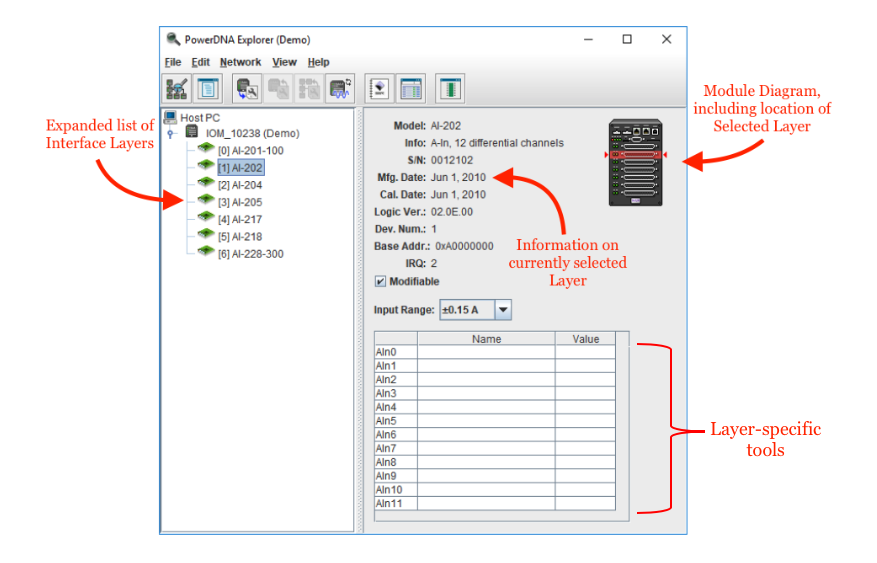Open the Network menu
Screen dimensions: 877x563
pyautogui.click(x=241, y=62)
